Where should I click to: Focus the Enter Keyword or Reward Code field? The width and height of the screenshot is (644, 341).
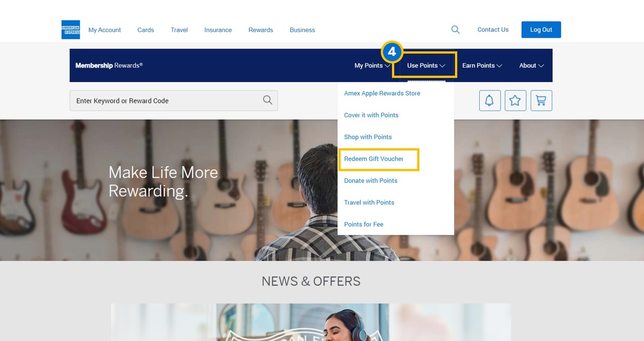(x=167, y=101)
